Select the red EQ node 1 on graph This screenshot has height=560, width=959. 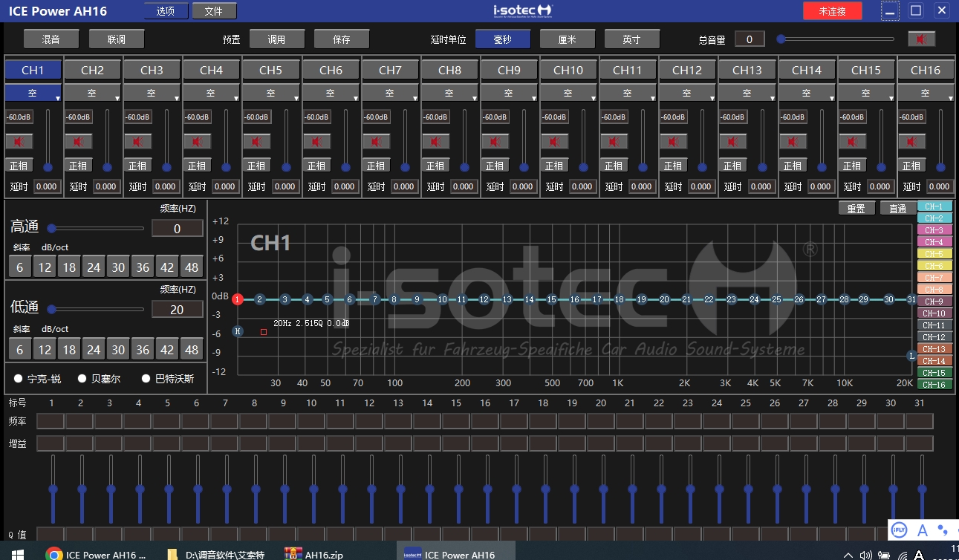click(238, 299)
